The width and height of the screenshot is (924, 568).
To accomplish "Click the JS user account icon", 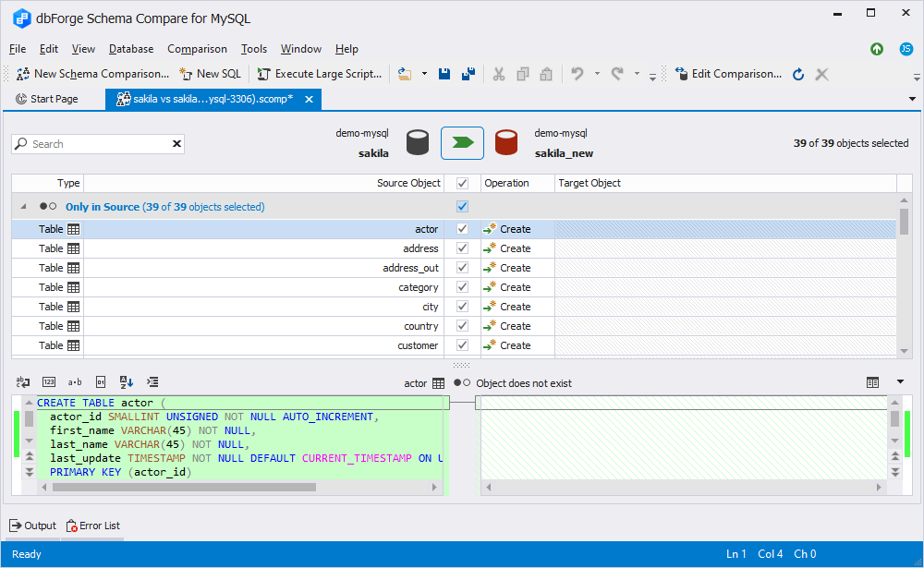I will 906,49.
